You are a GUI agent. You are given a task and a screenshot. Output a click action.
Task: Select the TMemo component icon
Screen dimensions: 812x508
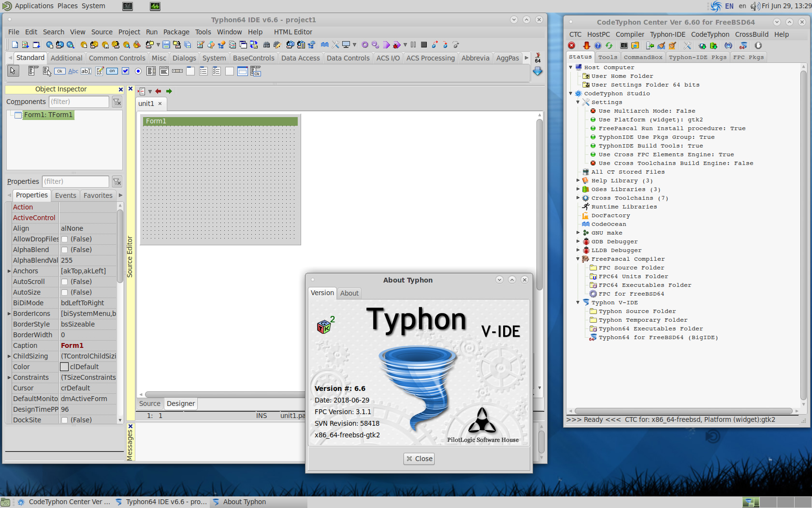click(x=99, y=71)
